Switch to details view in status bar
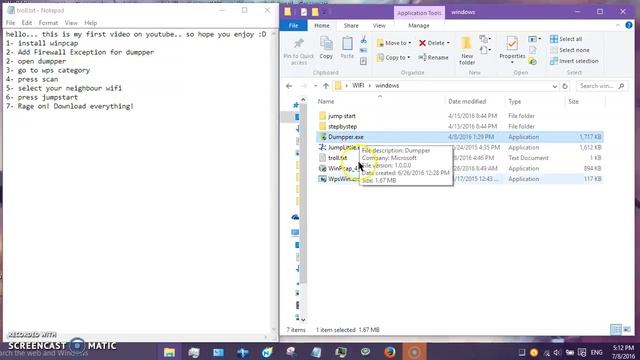This screenshot has width=640, height=360. (616, 329)
